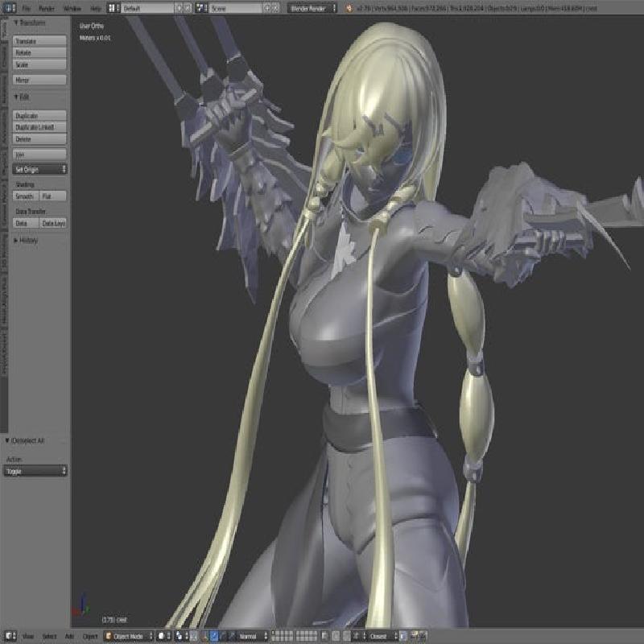
Task: Click the Mirror button
Action: 39,80
